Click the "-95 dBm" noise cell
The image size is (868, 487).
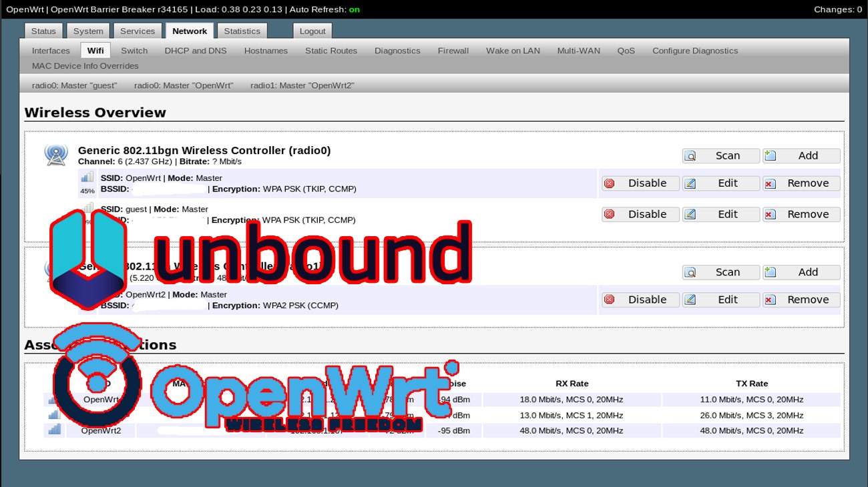[x=454, y=430]
